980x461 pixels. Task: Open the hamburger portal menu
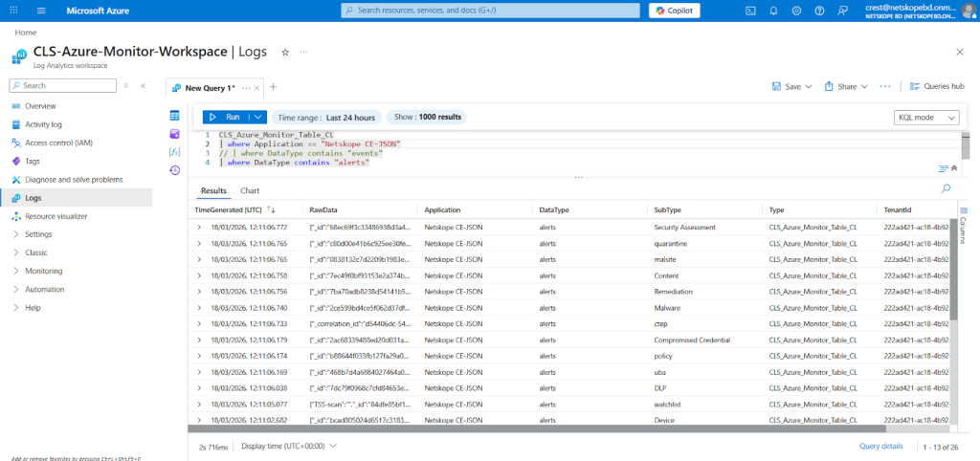coord(41,11)
